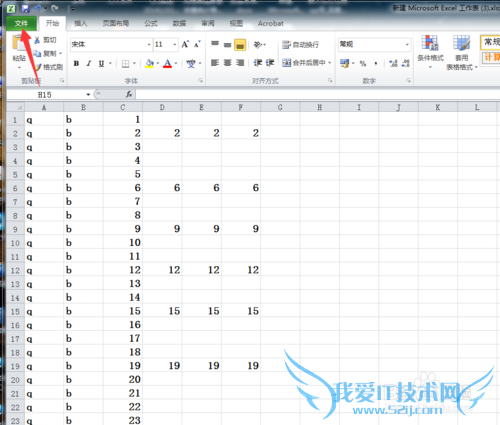
Task: Apply red font color A
Action: tap(167, 63)
